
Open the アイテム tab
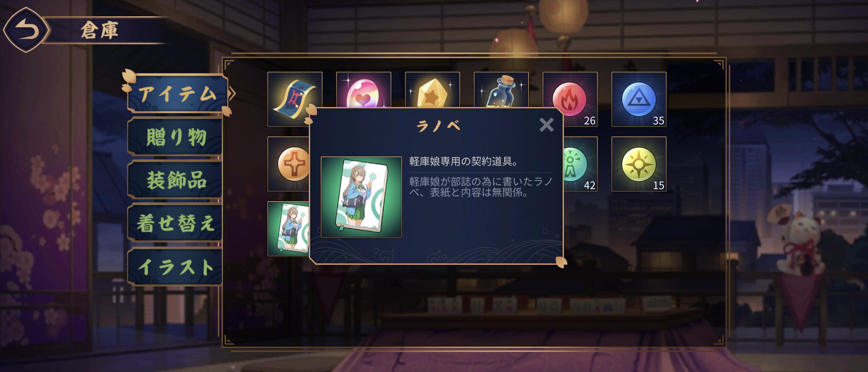click(x=177, y=93)
